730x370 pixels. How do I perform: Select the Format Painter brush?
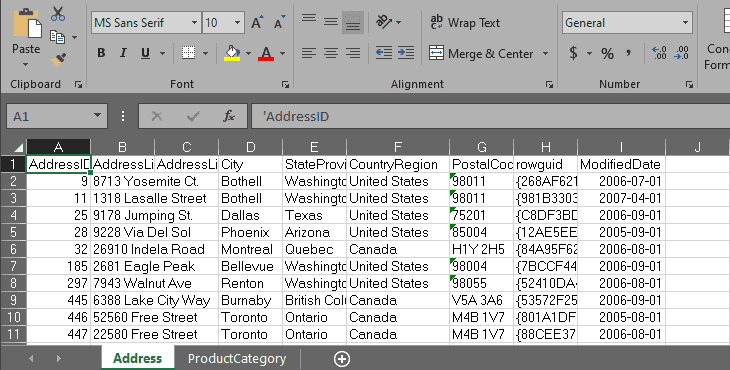click(x=58, y=59)
